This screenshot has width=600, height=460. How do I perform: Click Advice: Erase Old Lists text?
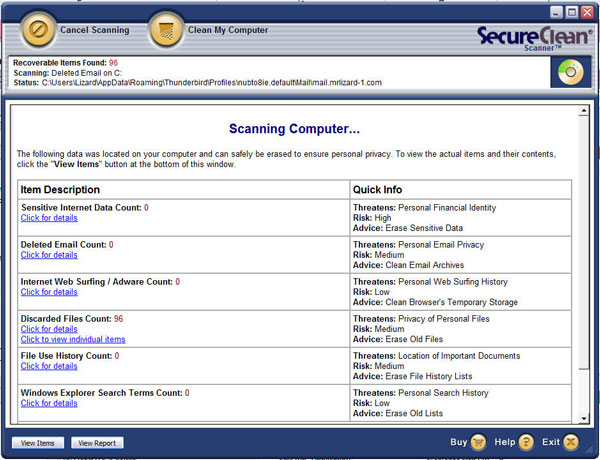click(x=398, y=414)
